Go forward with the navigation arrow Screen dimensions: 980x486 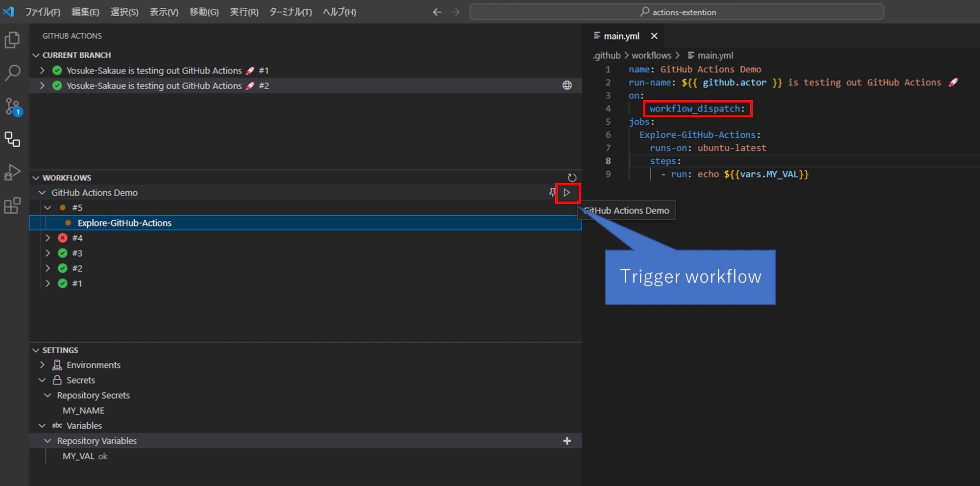tap(455, 12)
